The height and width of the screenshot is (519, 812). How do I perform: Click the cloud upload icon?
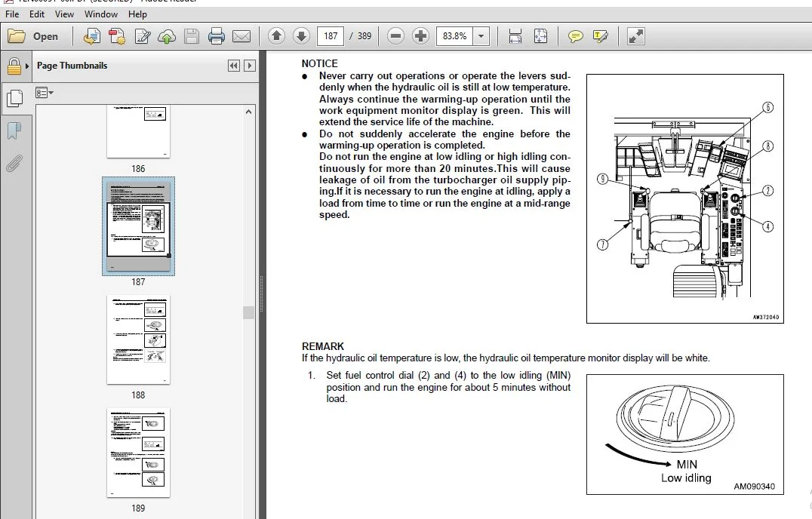(167, 36)
